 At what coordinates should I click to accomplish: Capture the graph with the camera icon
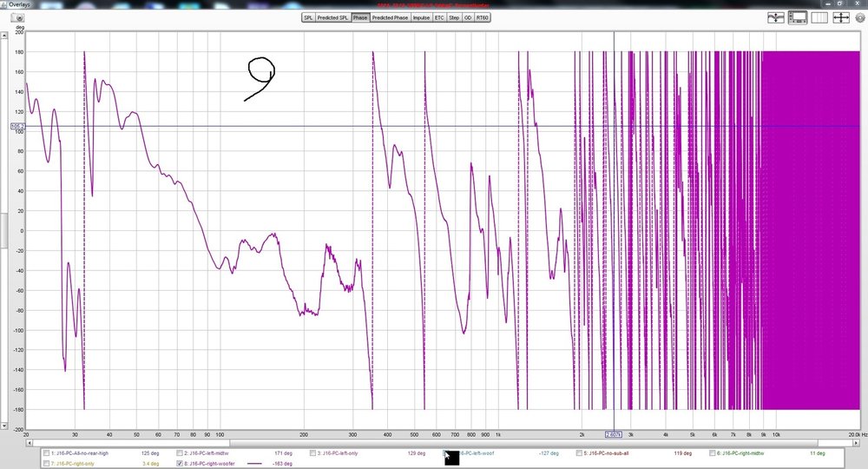tap(17, 17)
